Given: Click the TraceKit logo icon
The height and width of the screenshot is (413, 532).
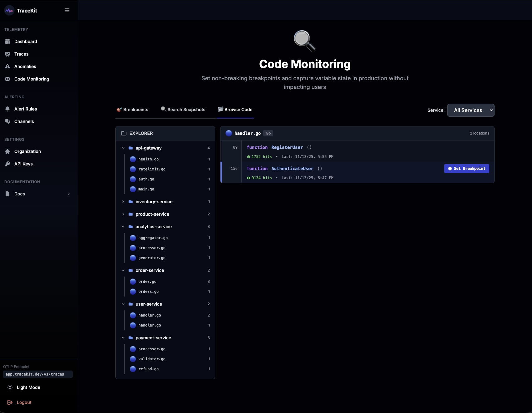Looking at the screenshot, I should click(x=9, y=10).
